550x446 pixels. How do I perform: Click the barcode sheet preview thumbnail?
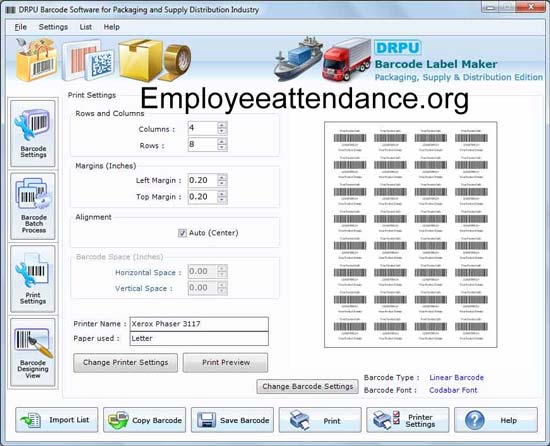point(411,235)
